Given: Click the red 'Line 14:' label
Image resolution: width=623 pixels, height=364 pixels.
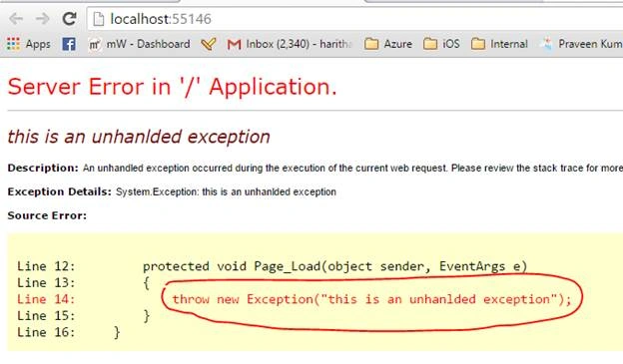Looking at the screenshot, I should pos(46,299).
